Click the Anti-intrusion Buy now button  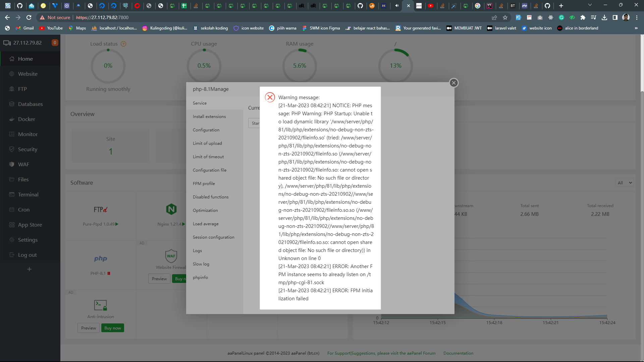point(112,328)
